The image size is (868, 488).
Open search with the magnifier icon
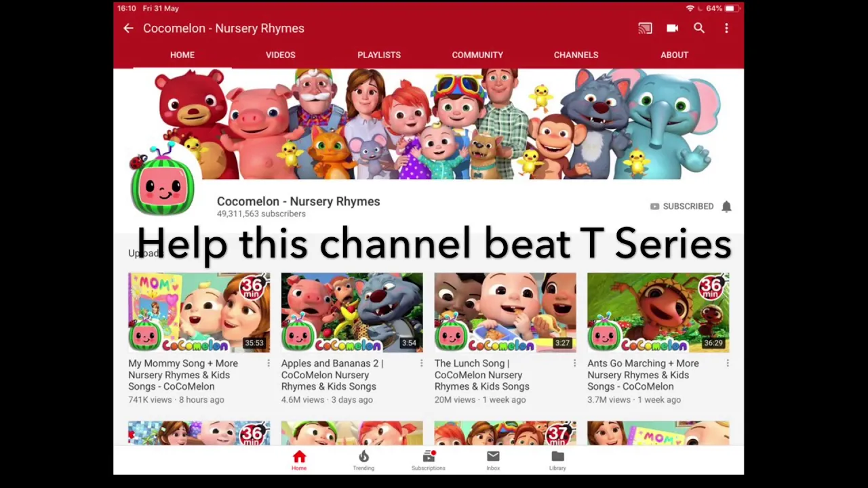pos(699,28)
